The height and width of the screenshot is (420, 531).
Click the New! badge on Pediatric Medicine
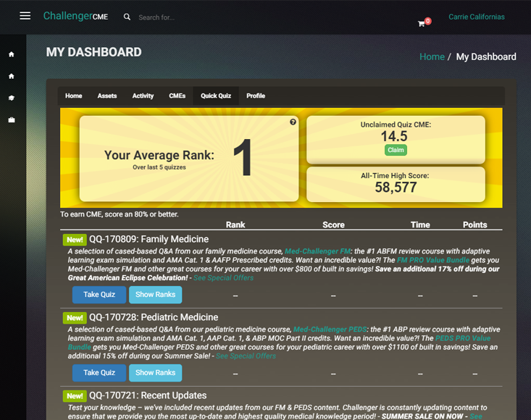[75, 318]
